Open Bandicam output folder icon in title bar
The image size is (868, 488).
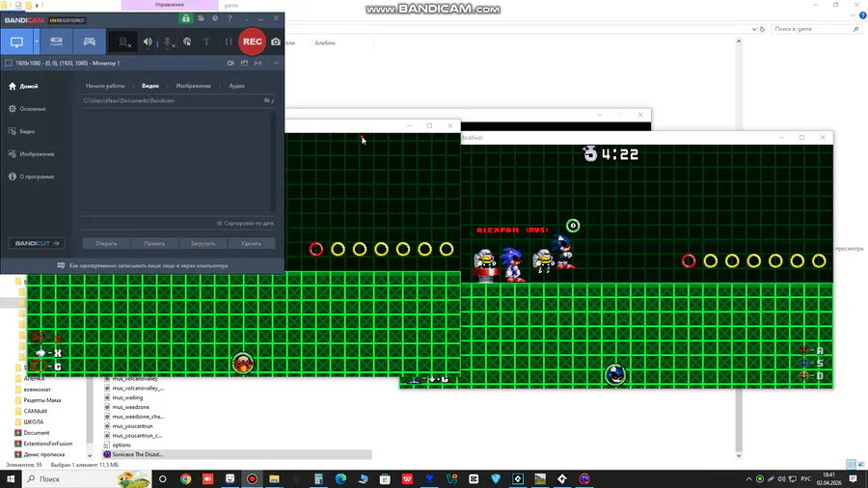[201, 19]
